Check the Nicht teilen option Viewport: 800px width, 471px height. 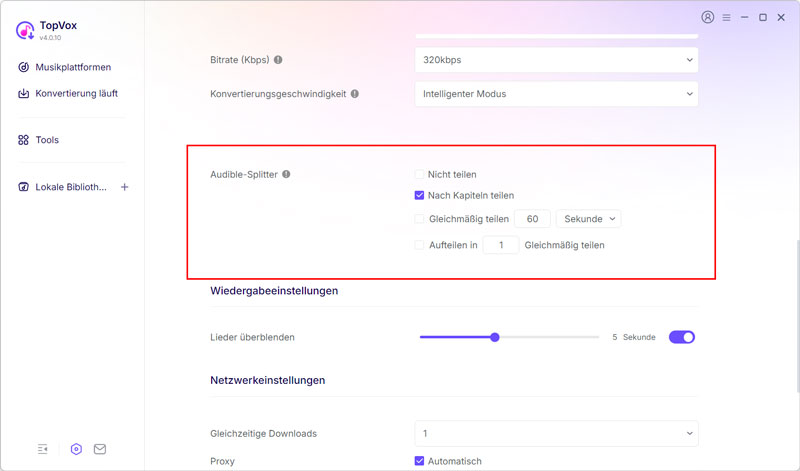(419, 175)
